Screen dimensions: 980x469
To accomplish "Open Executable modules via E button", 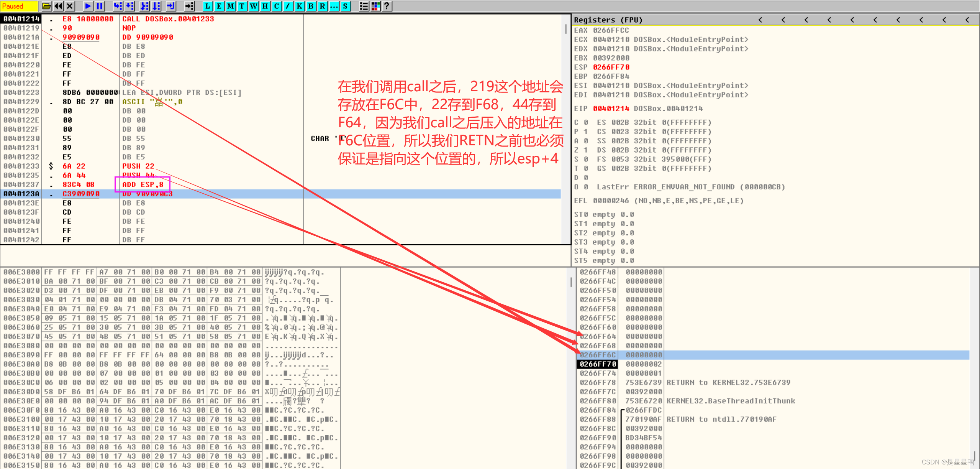I will pyautogui.click(x=219, y=6).
